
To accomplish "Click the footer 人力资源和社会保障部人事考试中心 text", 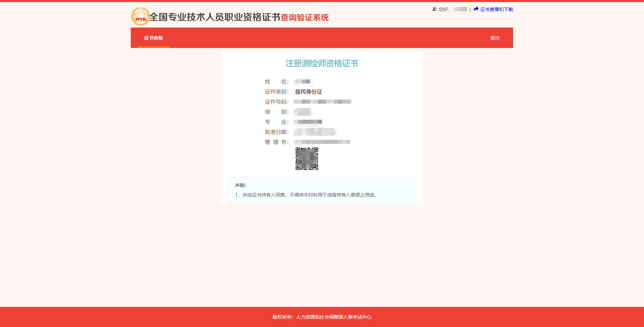I will [334, 317].
